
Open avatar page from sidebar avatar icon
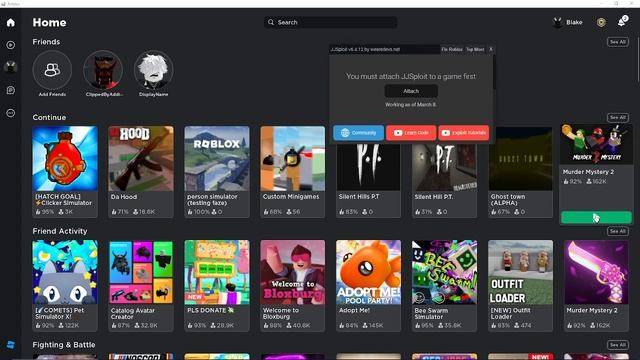(11, 67)
